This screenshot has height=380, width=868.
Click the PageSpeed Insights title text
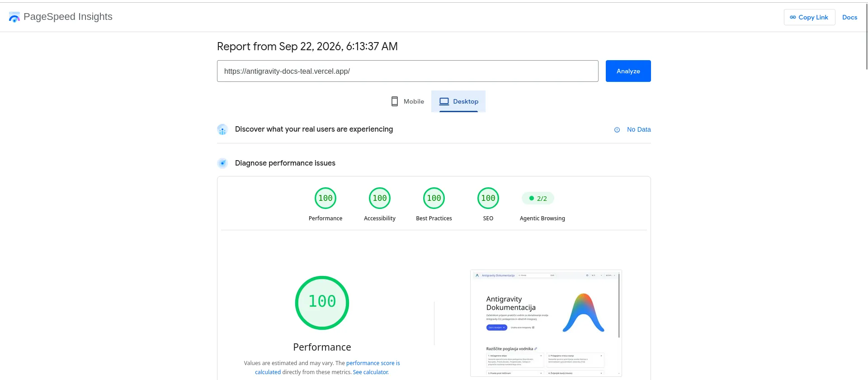pyautogui.click(x=68, y=17)
